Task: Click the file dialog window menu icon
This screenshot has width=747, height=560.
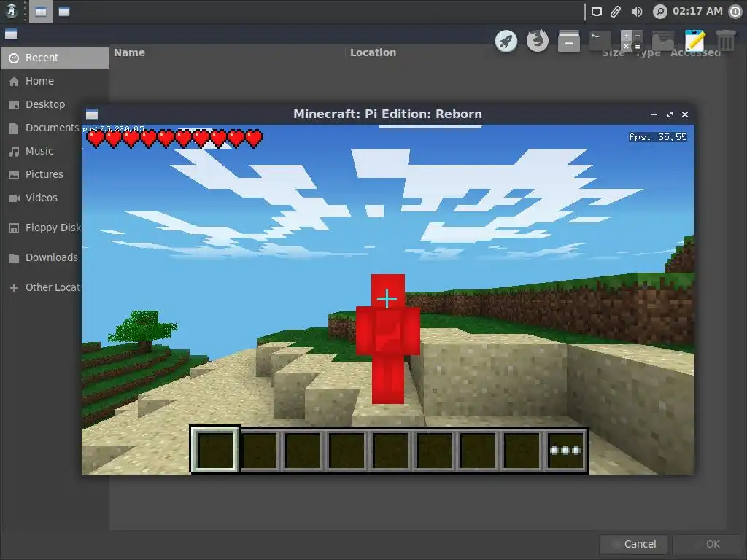Action: pos(11,34)
